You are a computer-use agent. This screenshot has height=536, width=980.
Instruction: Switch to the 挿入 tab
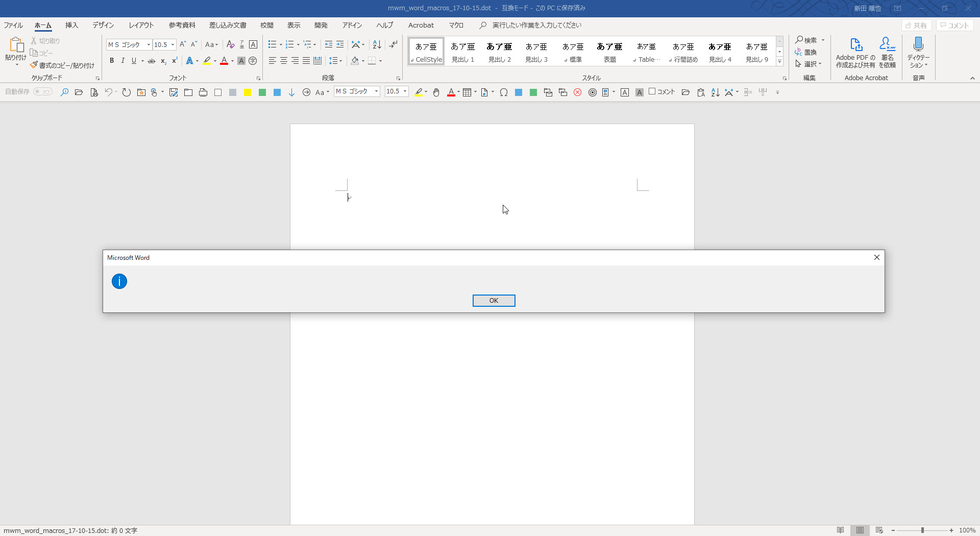tap(71, 25)
